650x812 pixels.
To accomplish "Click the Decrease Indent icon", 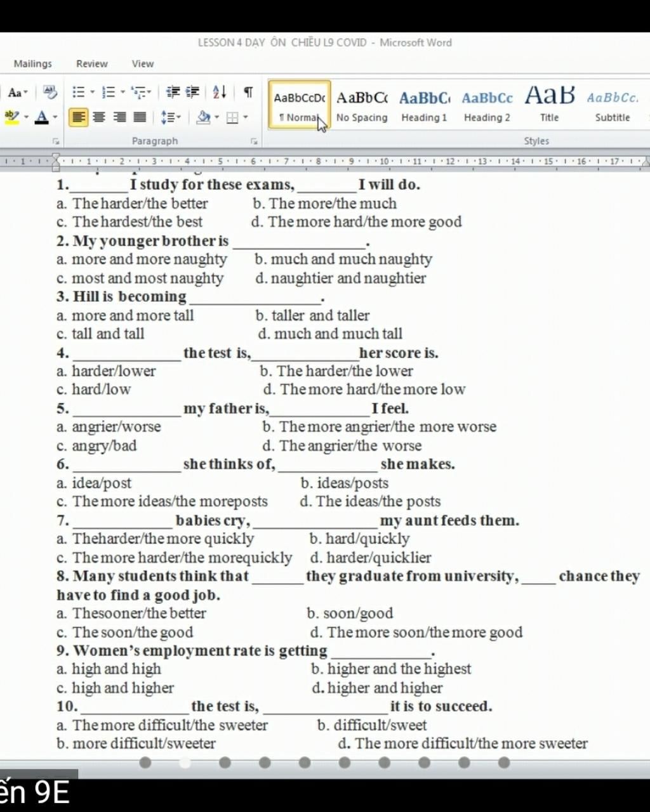I will [x=173, y=93].
